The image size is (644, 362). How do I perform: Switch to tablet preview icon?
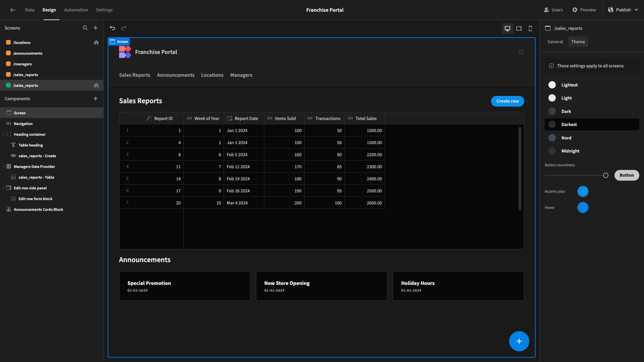coord(519,28)
